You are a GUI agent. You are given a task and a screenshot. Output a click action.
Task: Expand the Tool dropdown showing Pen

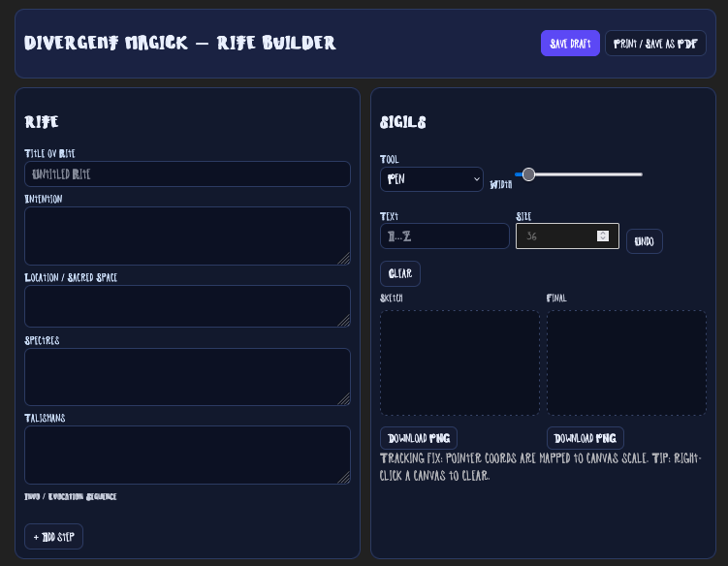[x=431, y=179]
